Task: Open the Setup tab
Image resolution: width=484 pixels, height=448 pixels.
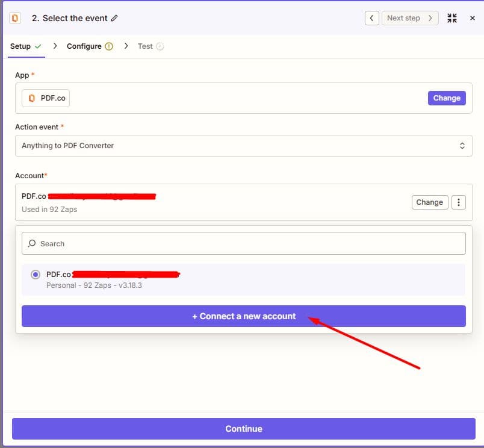Action: click(x=26, y=46)
